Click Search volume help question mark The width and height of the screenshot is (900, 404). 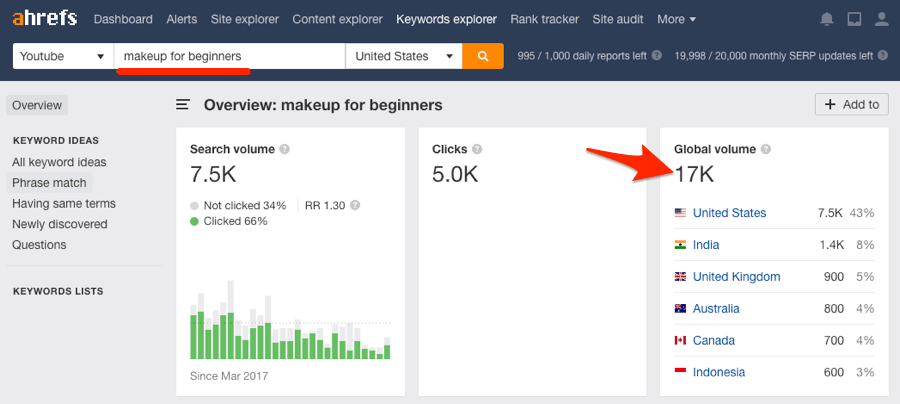285,149
